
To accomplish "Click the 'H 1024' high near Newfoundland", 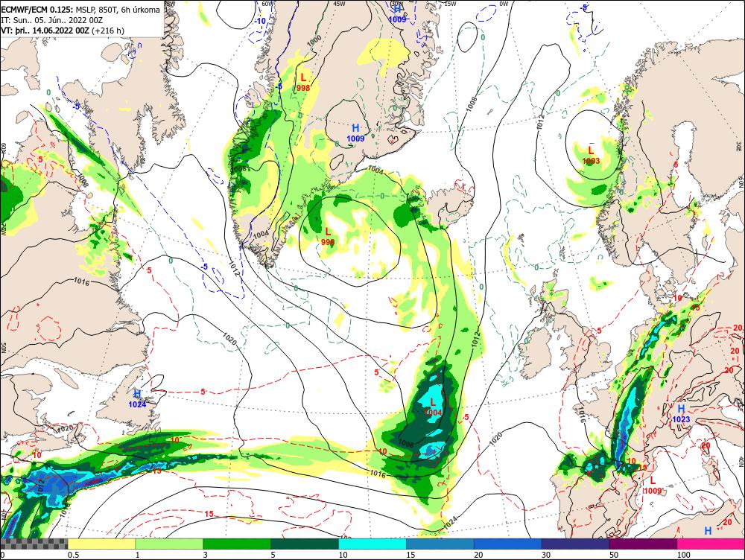I will click(137, 398).
